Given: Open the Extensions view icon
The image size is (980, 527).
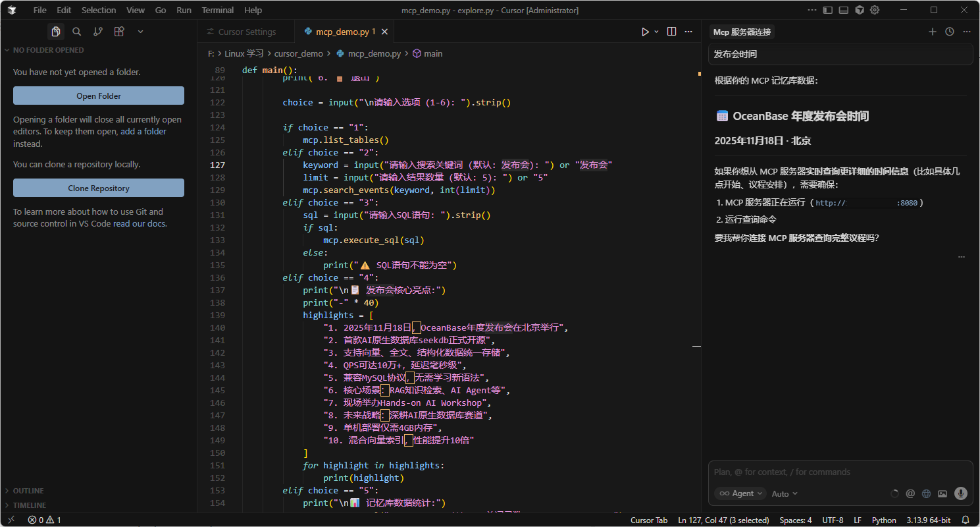Looking at the screenshot, I should (119, 32).
